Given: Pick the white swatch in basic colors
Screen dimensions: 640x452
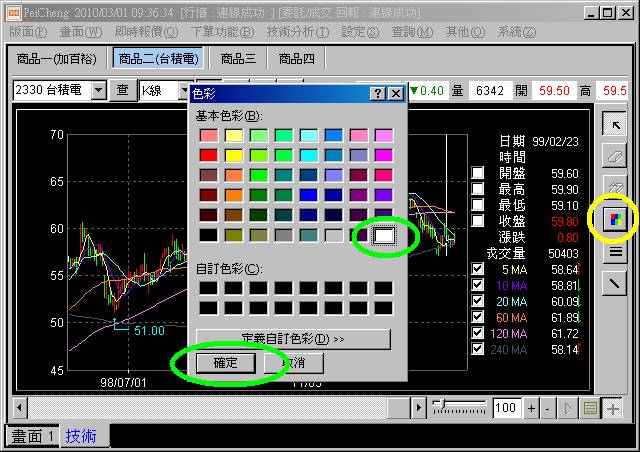Looking at the screenshot, I should (x=384, y=235).
